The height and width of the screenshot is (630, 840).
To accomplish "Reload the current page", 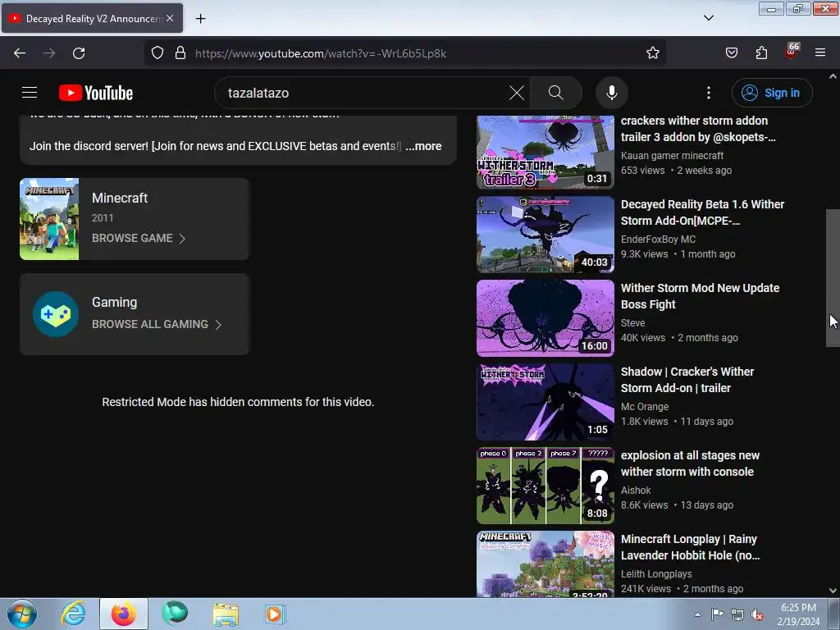I will point(79,53).
